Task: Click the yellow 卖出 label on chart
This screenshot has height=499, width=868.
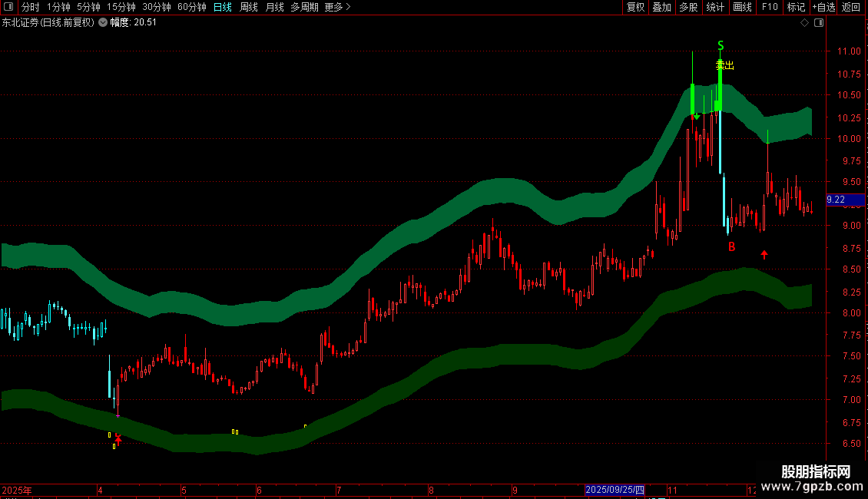Action: coord(724,66)
